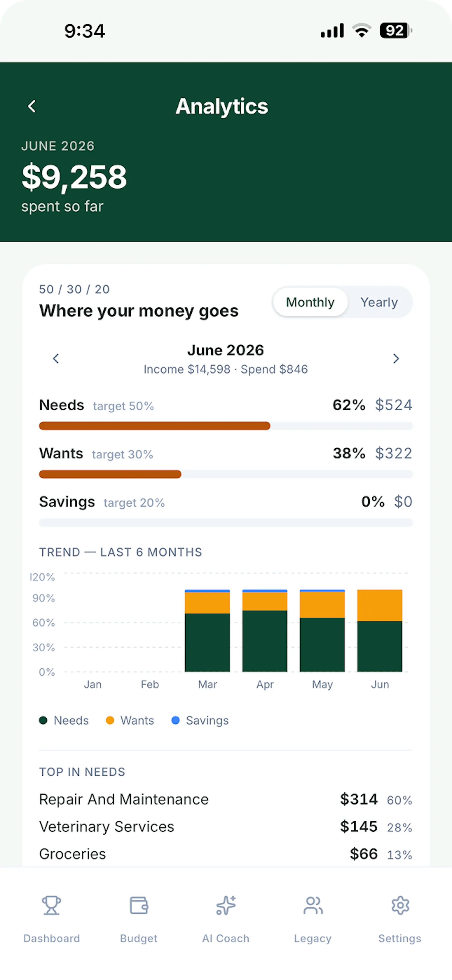Open the Repair And Maintenance row
Viewport: 452px width, 980px height.
(x=226, y=799)
